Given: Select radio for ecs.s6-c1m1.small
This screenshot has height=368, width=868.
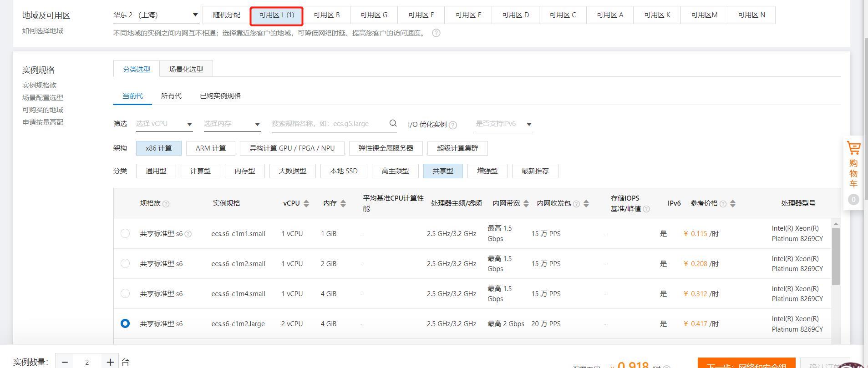Looking at the screenshot, I should 125,233.
